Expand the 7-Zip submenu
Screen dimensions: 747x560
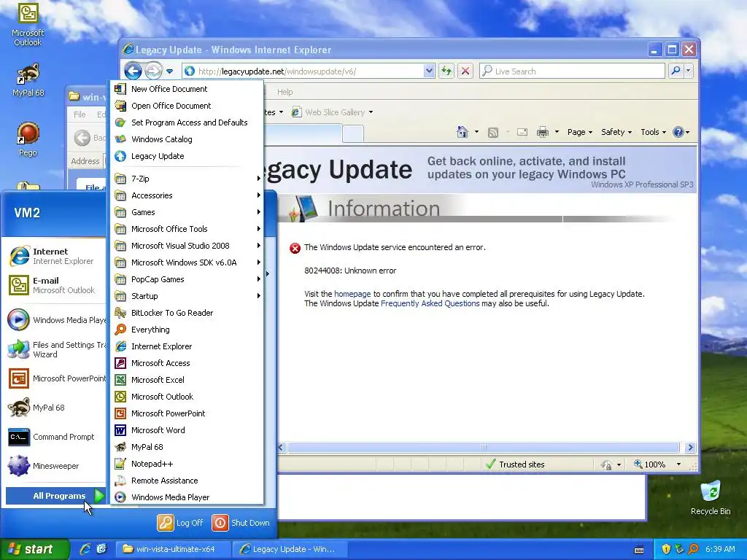(x=187, y=179)
